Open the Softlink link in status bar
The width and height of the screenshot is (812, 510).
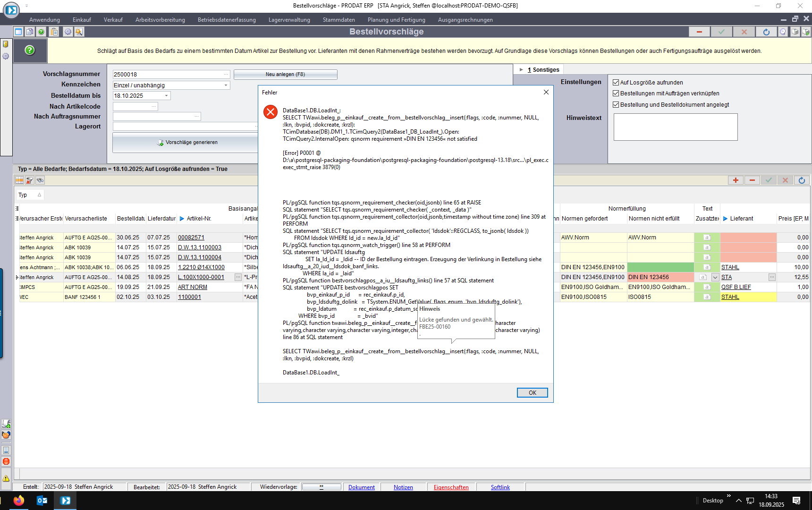click(x=500, y=487)
